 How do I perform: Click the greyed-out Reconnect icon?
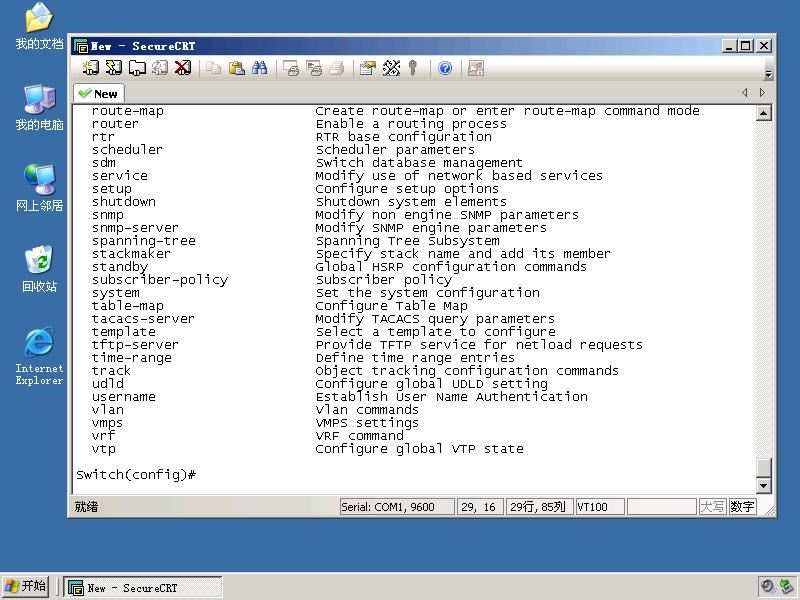coord(160,68)
